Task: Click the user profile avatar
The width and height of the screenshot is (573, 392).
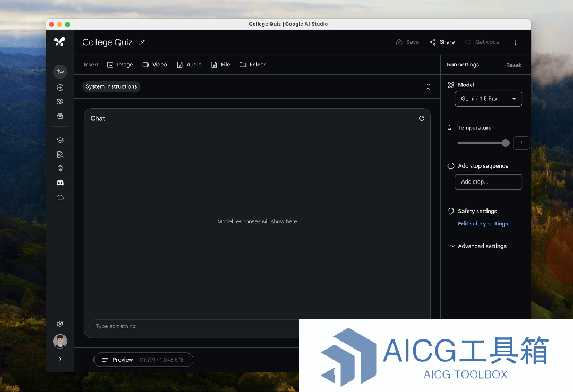Action: pos(61,341)
